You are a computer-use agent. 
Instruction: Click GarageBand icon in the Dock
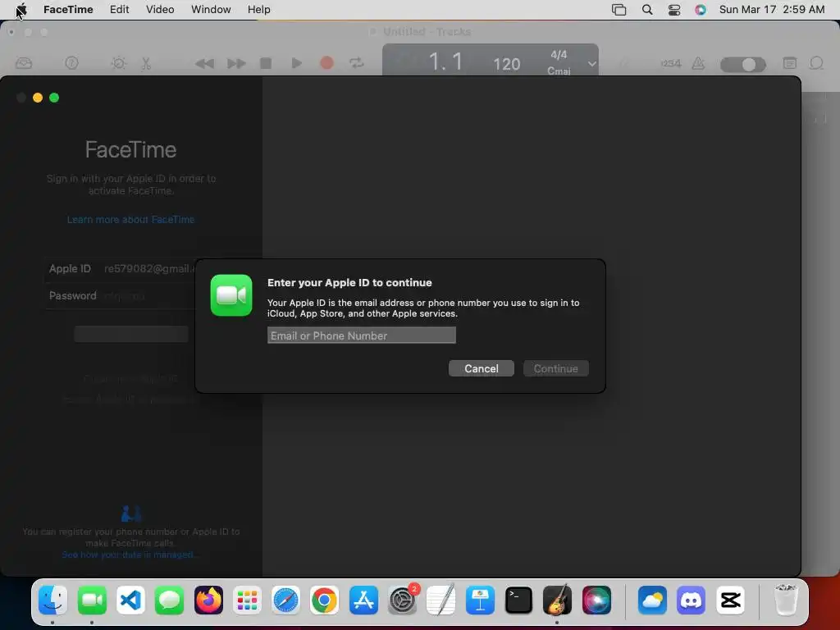557,600
